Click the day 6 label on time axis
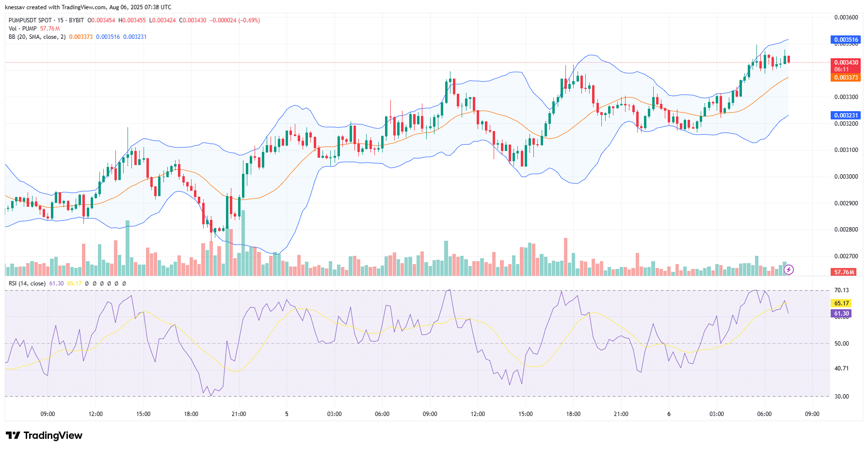The height and width of the screenshot is (450, 868). (669, 414)
